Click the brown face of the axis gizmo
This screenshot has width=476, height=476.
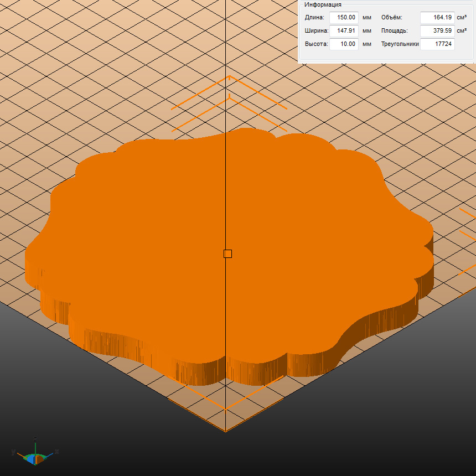[x=40, y=459]
